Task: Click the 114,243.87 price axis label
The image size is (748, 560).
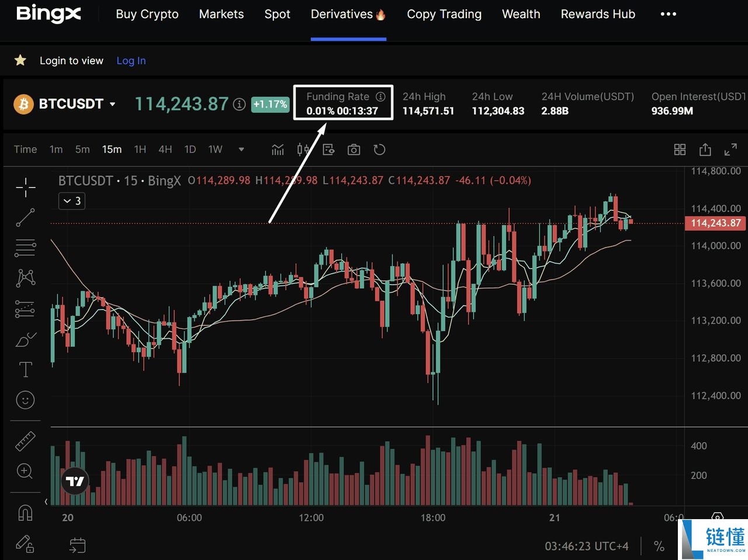Action: 715,223
